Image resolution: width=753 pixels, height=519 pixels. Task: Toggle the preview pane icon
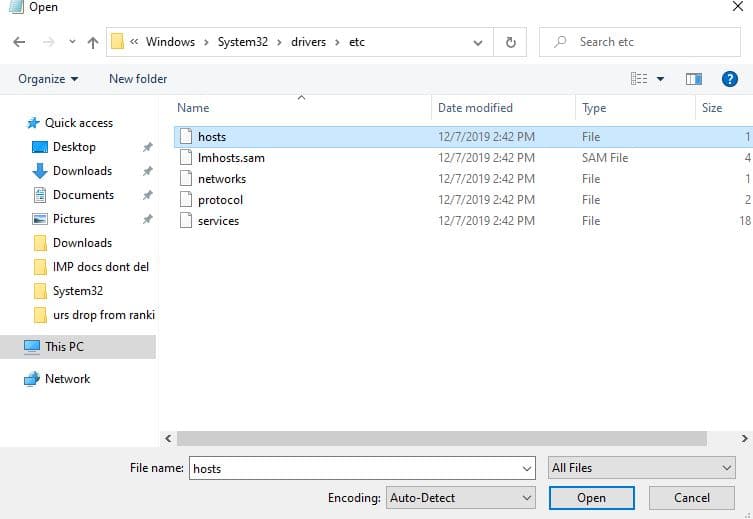pyautogui.click(x=694, y=79)
